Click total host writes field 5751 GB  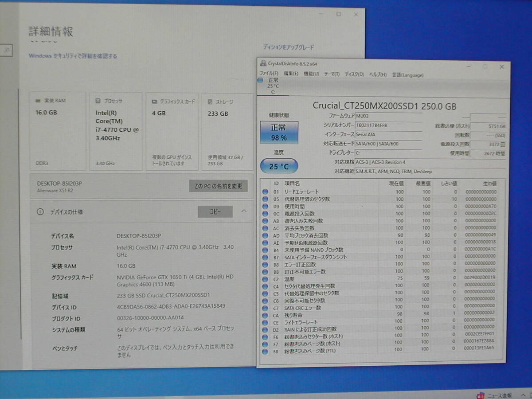click(488, 126)
